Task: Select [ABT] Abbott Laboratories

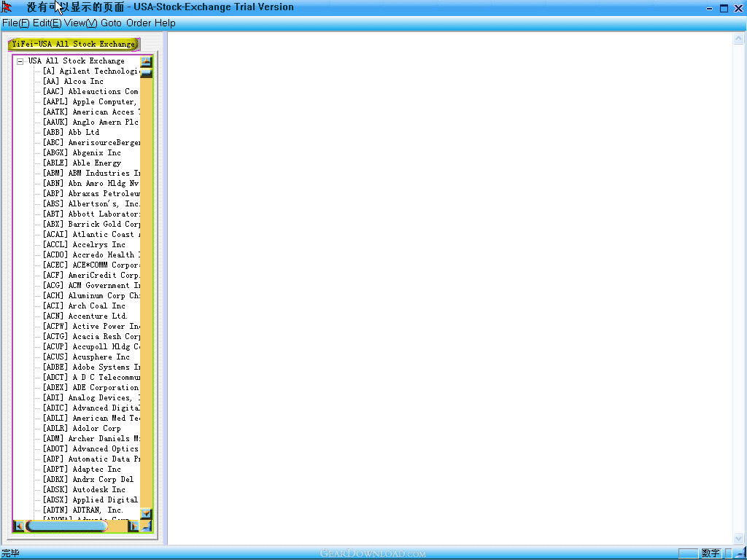Action: point(91,214)
